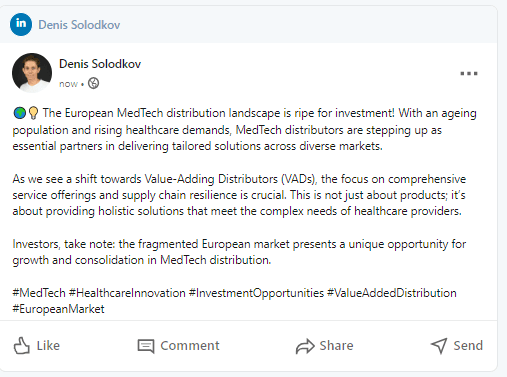The height and width of the screenshot is (377, 507).
Task: Click the Comment speech bubble icon
Action: pyautogui.click(x=146, y=346)
